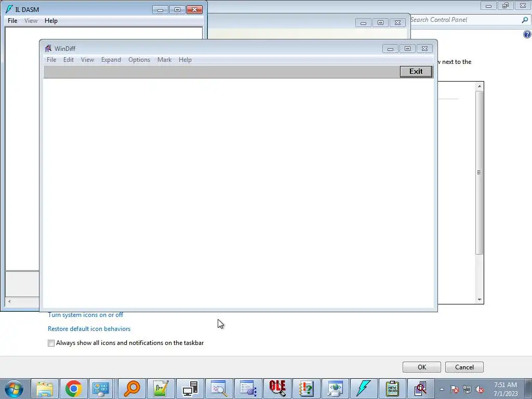
Task: Open the WinDiff Edit menu
Action: pyautogui.click(x=69, y=60)
